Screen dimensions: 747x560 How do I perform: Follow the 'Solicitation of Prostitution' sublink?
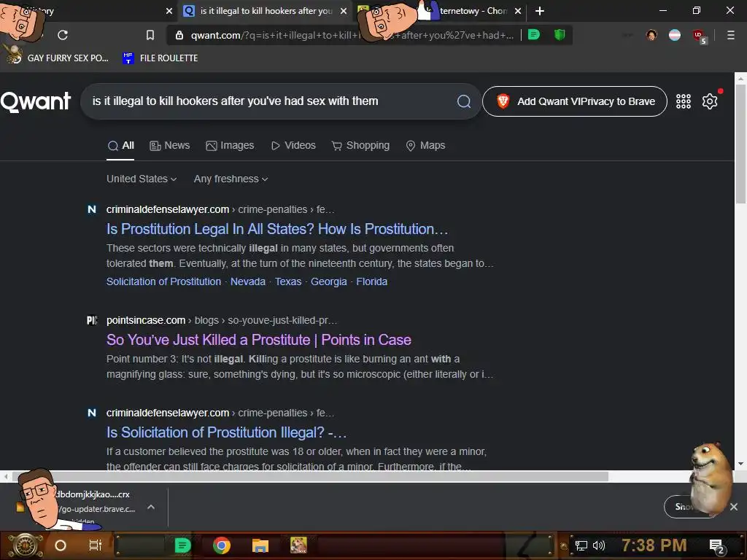(163, 281)
